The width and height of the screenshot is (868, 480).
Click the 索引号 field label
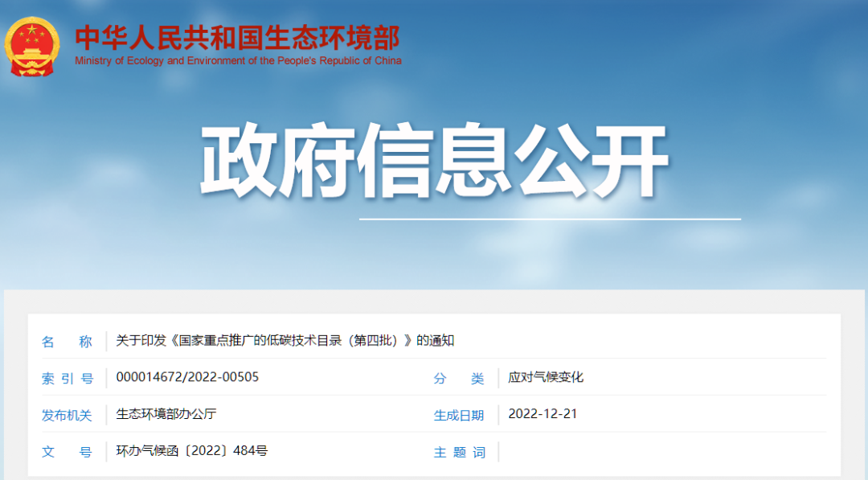[67, 378]
